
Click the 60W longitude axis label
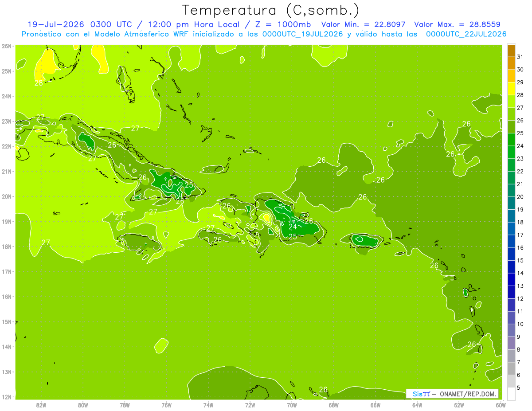pos(501,405)
